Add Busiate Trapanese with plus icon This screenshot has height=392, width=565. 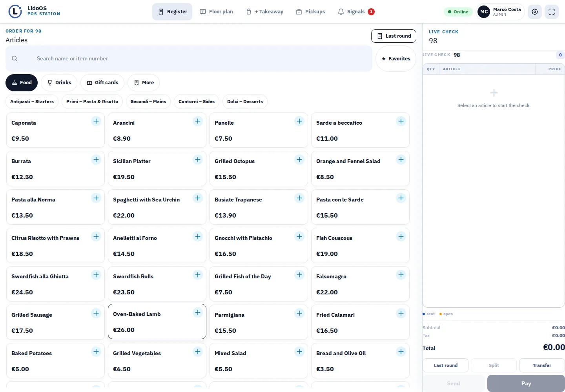[299, 198]
